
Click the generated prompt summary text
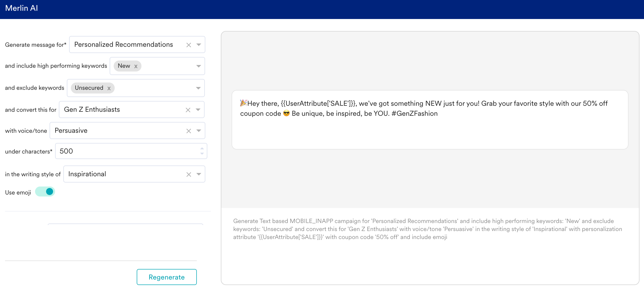(427, 229)
